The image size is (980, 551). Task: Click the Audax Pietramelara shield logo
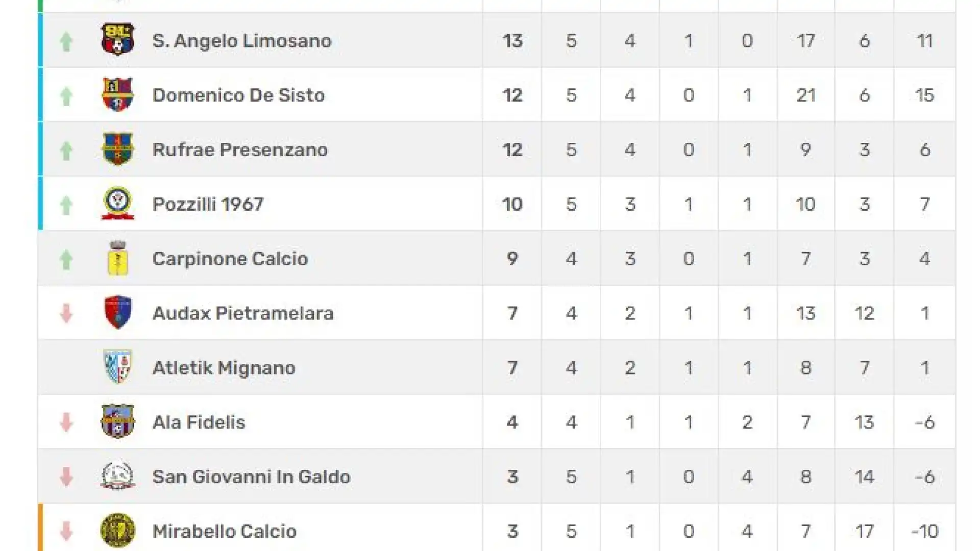118,312
